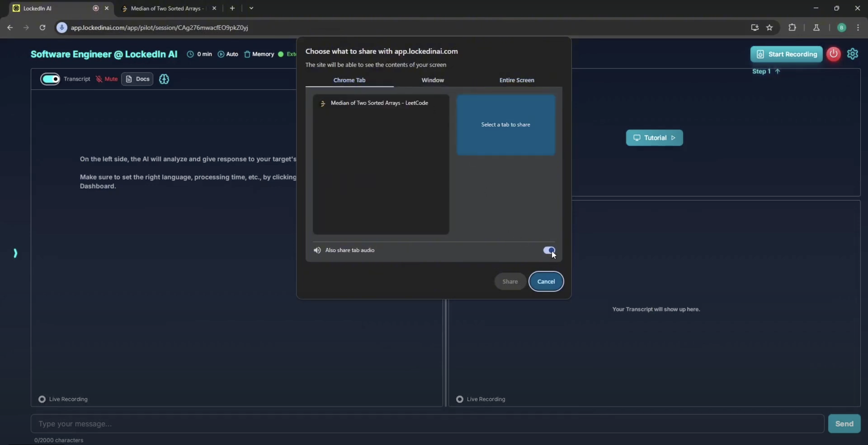Click the red power button icon
868x445 pixels.
click(833, 54)
